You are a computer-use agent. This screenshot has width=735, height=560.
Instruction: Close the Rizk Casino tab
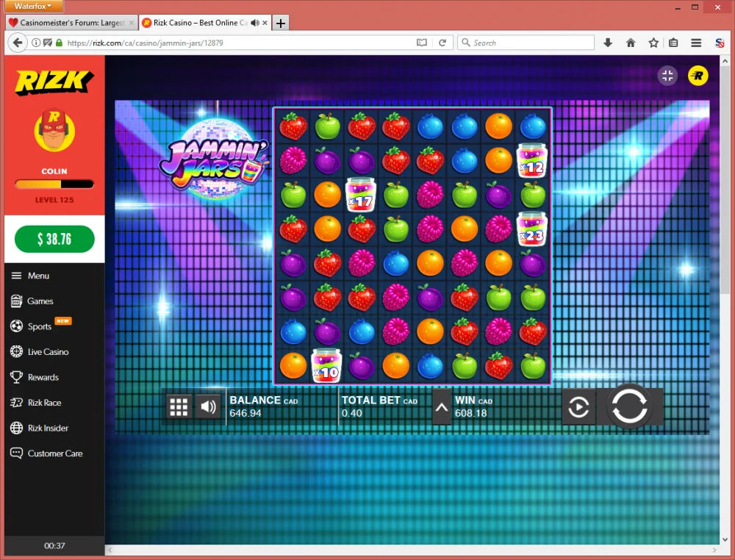265,23
